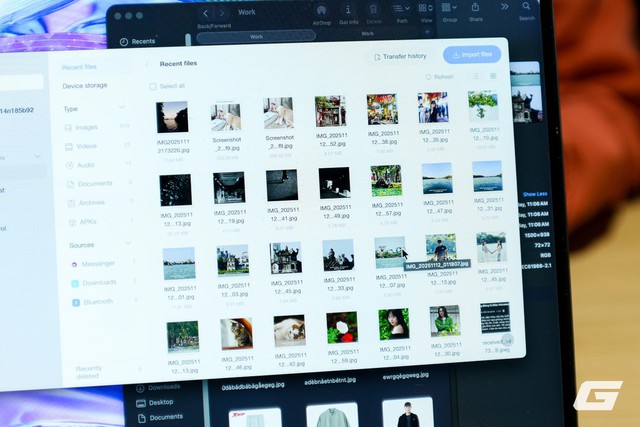Open the Videos category in sidebar
The height and width of the screenshot is (427, 640).
[68, 146]
